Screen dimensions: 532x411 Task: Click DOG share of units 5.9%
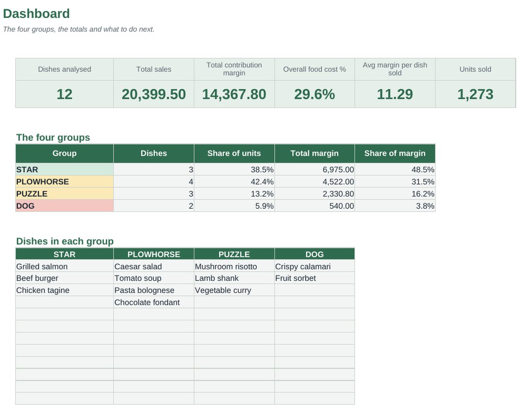(234, 206)
